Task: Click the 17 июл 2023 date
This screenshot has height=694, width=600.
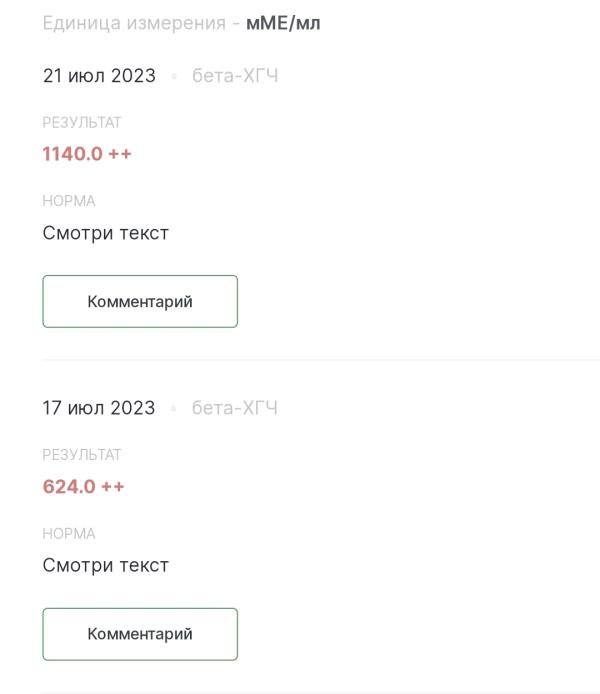Action: (99, 408)
